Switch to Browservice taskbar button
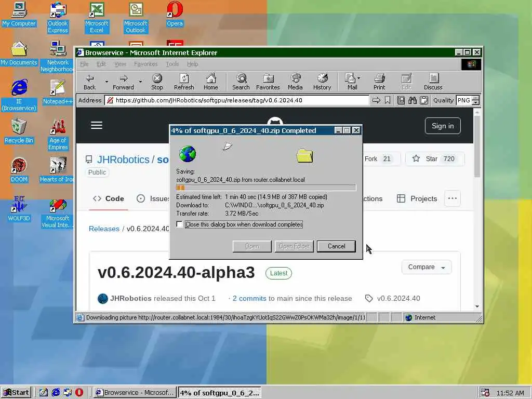532x399 pixels. coord(135,393)
